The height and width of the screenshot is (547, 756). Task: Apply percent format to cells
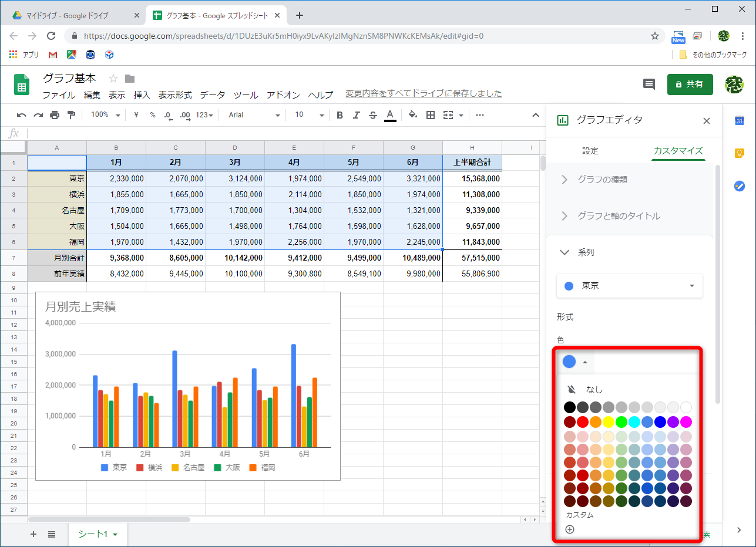[x=153, y=115]
